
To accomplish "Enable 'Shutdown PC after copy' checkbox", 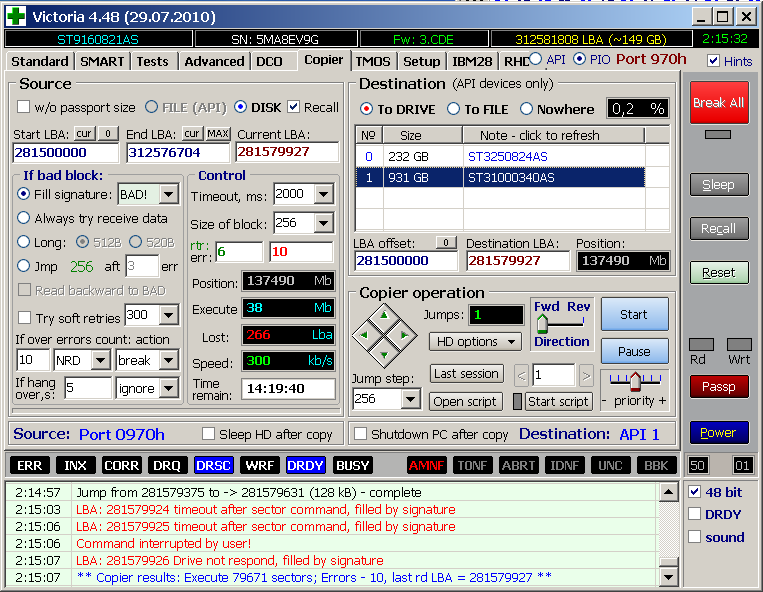I will (361, 434).
